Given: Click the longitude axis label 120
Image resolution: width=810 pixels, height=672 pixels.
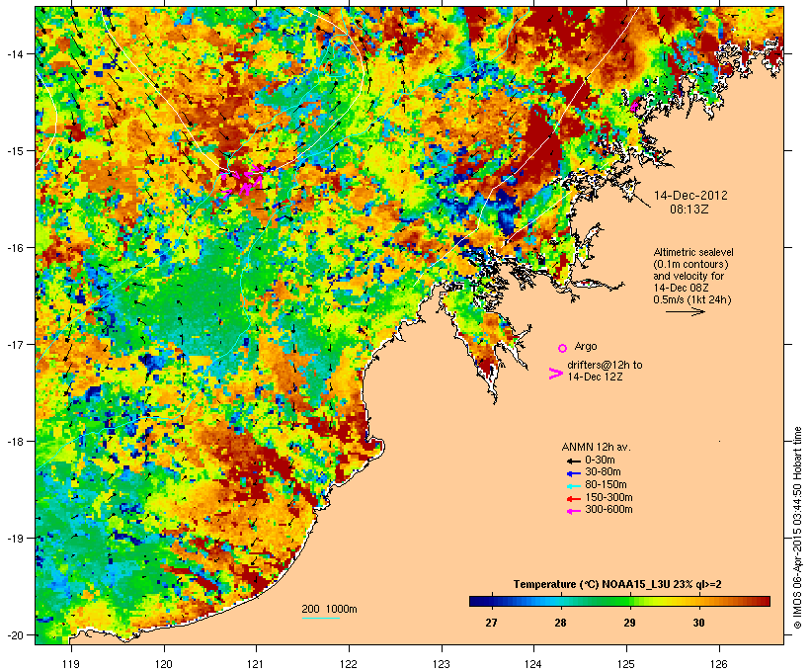Looking at the screenshot, I should coord(164,664).
